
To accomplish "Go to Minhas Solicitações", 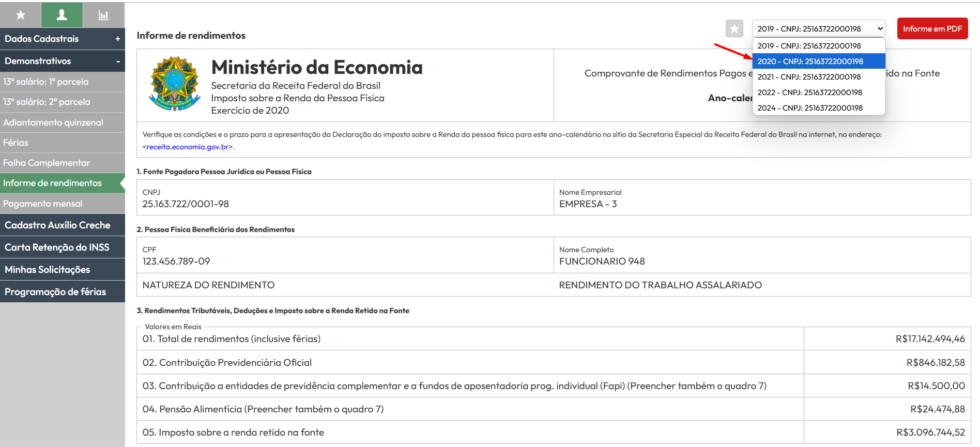I will 63,270.
